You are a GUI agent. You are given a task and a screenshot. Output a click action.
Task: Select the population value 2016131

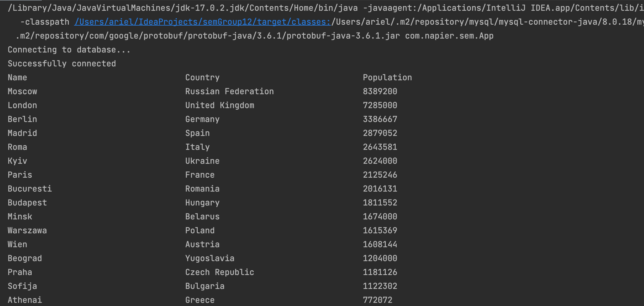click(380, 189)
